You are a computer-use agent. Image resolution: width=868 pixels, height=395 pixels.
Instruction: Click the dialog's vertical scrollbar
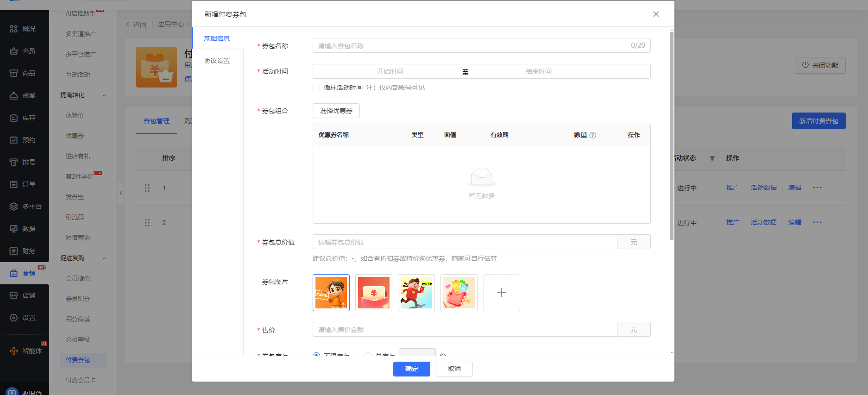[672, 139]
